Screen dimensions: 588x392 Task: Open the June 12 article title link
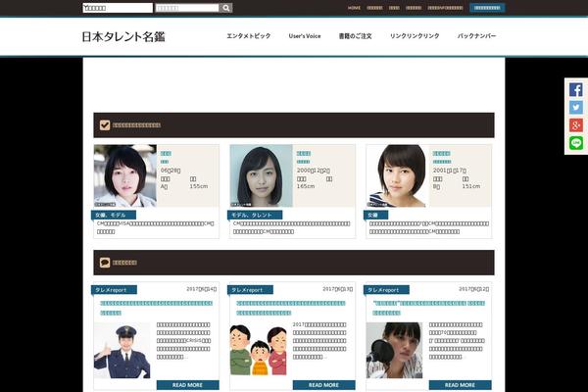point(429,308)
